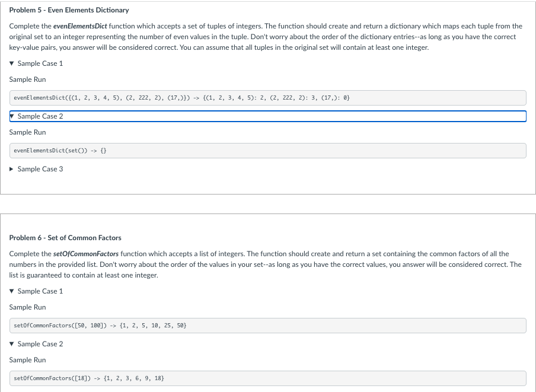The height and width of the screenshot is (392, 536).
Task: Click Sample Run label above evenElementsDict(set())
Action: click(x=27, y=132)
